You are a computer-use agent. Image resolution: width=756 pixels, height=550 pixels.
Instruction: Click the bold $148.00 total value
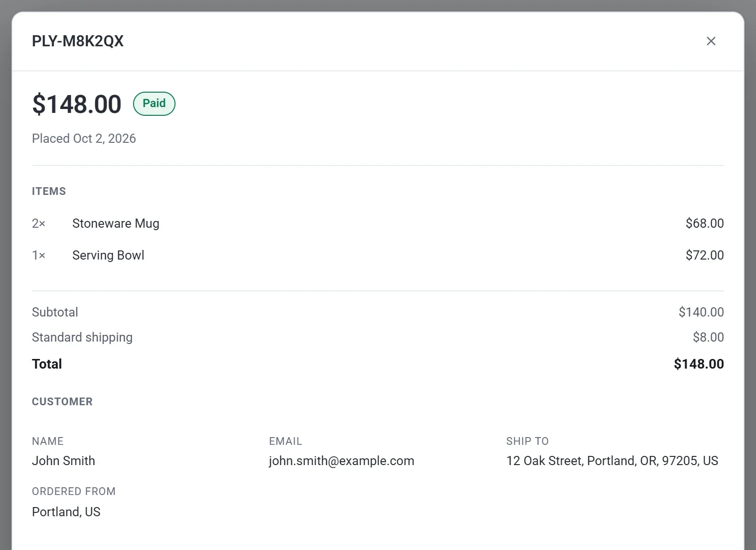click(699, 364)
